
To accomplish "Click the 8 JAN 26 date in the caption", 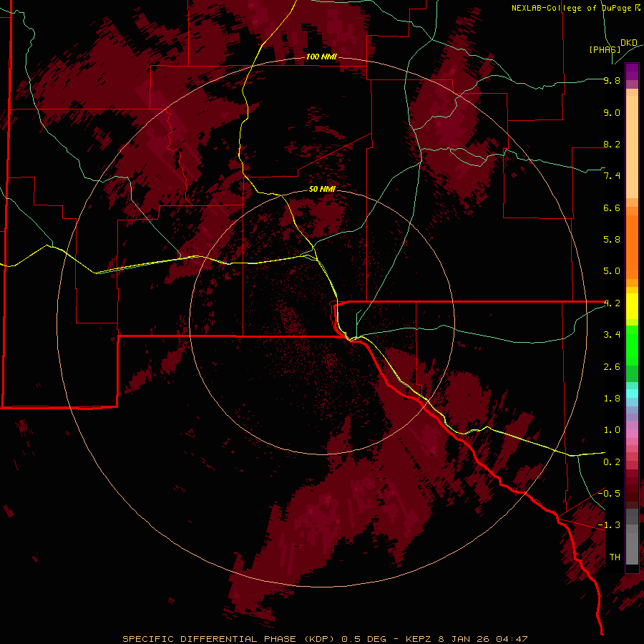I will [x=464, y=639].
